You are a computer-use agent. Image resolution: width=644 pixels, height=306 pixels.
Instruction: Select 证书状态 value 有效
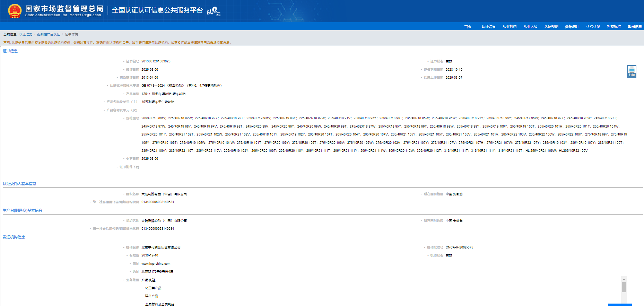pyautogui.click(x=449, y=61)
